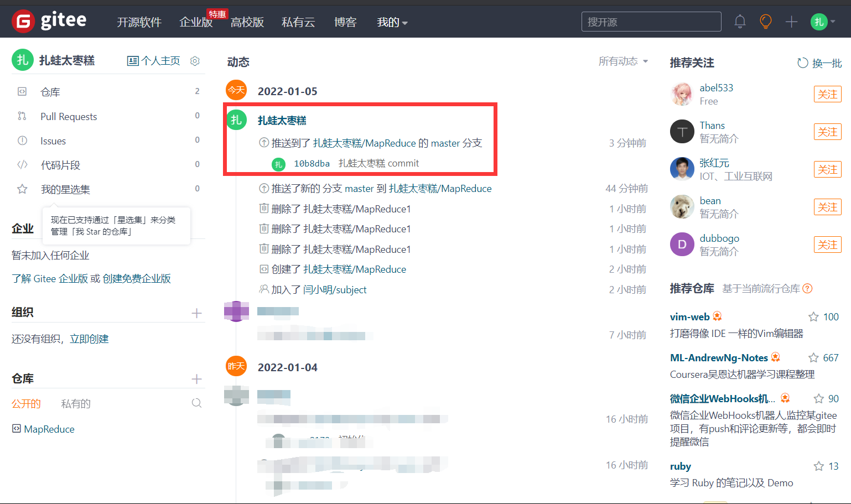Viewport: 851px width, 504px height.
Task: Open Pull Requests in sidebar
Action: click(x=69, y=116)
